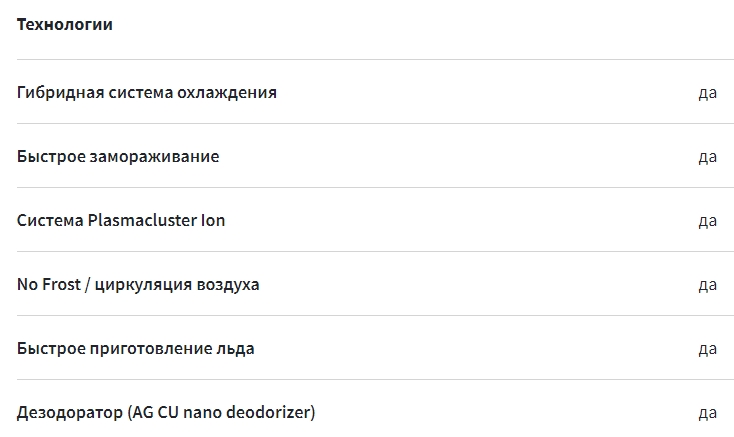This screenshot has height=437, width=734.
Task: Select "No Frost / циркуляция воздуха" label
Action: point(138,284)
